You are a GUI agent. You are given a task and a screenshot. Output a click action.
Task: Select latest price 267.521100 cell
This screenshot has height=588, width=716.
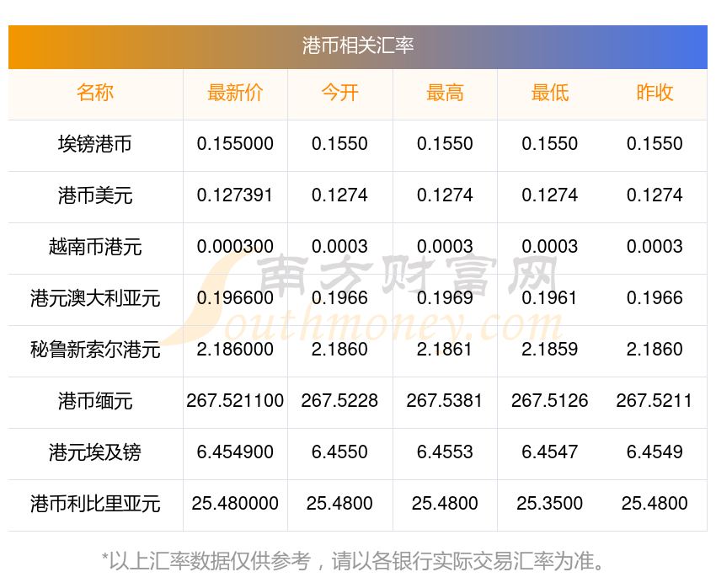tap(235, 401)
